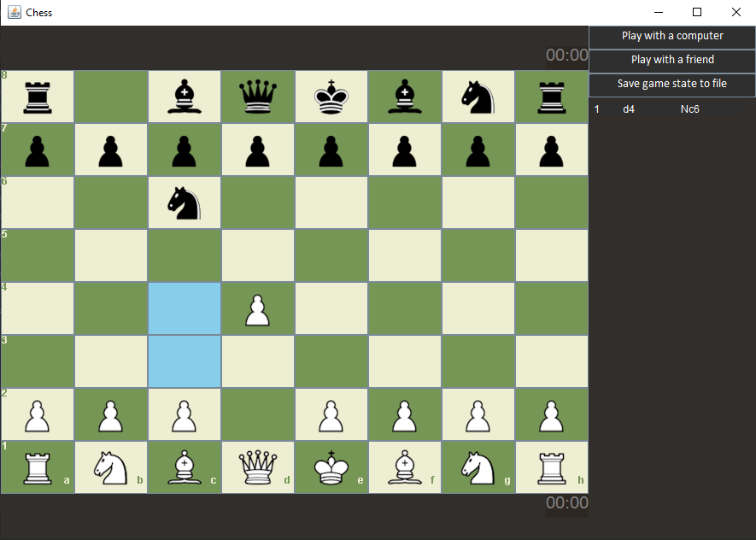This screenshot has height=540, width=756.
Task: Click the white king on e1
Action: point(331,467)
